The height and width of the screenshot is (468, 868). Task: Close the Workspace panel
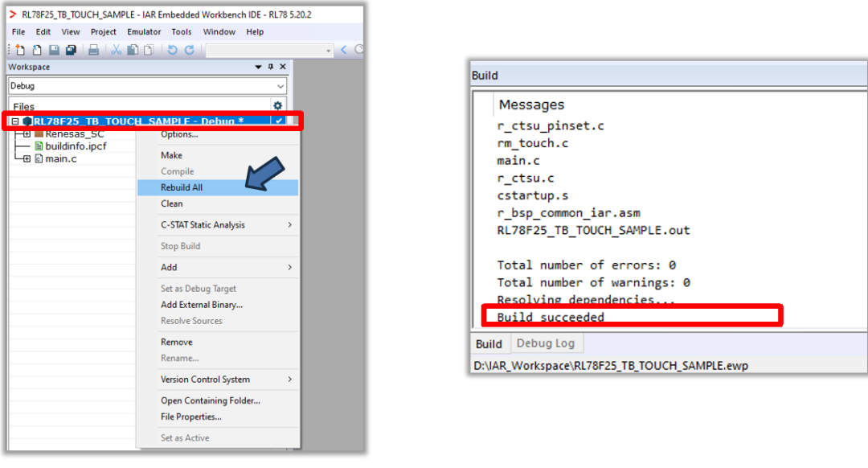click(283, 67)
